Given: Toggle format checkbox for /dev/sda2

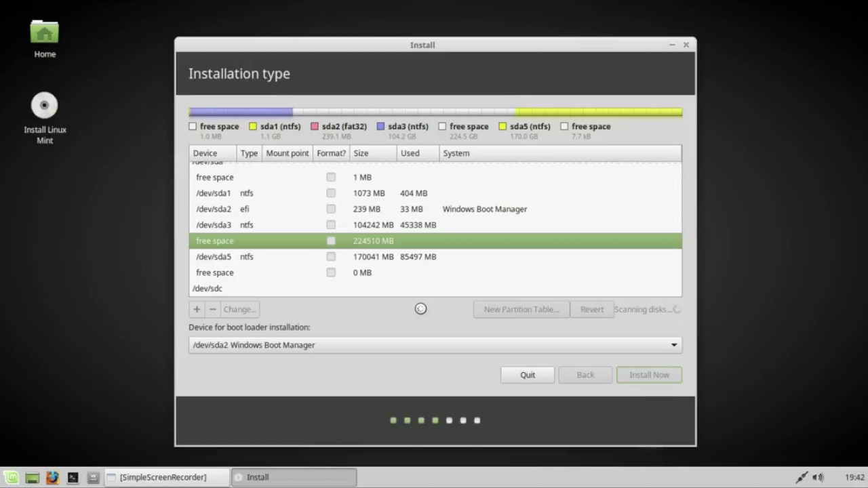Looking at the screenshot, I should [x=331, y=209].
